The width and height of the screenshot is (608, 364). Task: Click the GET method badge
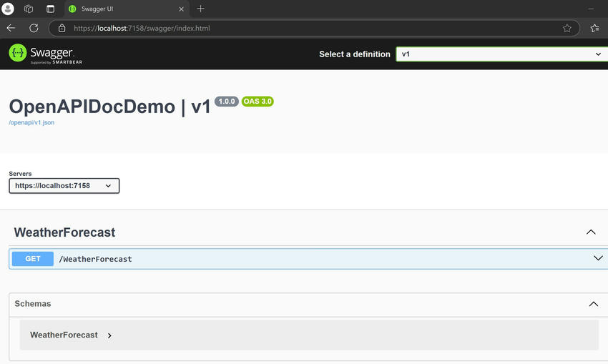point(33,259)
